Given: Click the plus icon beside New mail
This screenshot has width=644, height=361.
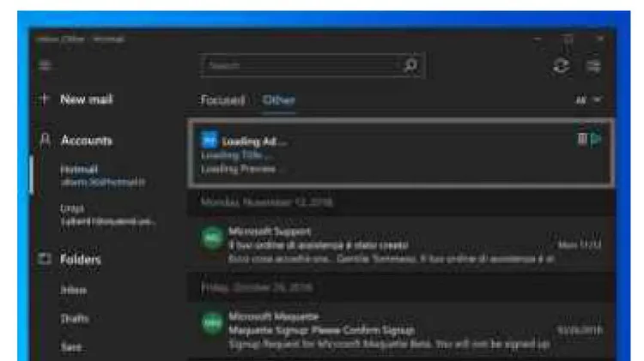Looking at the screenshot, I should [x=45, y=99].
